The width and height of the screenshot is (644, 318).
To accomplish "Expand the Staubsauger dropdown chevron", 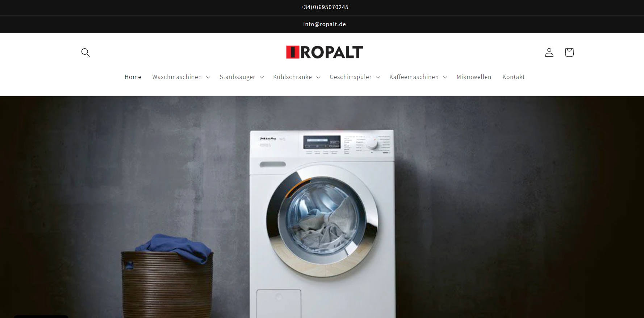I will point(262,77).
